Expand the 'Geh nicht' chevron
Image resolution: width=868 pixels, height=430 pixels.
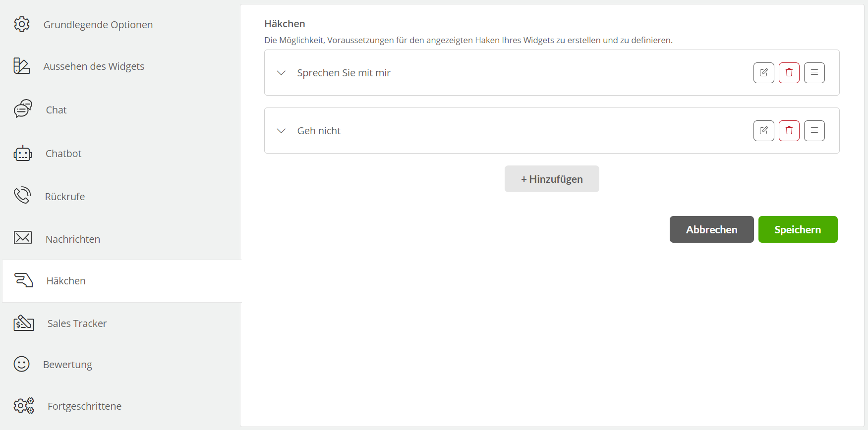[x=281, y=131]
